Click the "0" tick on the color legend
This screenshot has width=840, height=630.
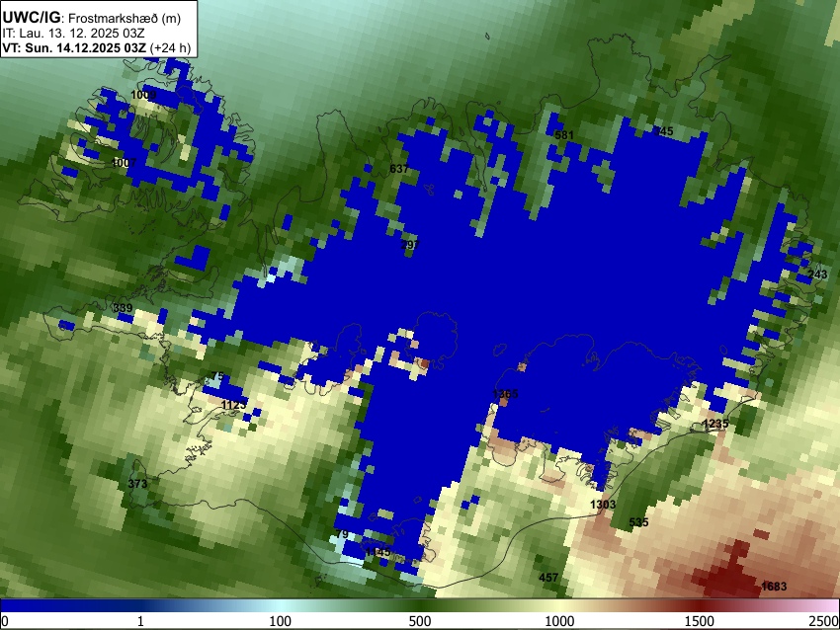(5, 621)
